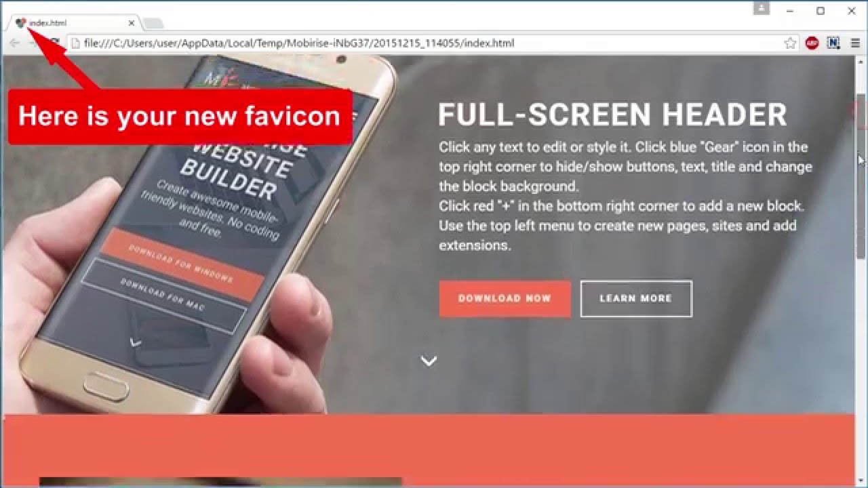Click the LEARN MORE button
The width and height of the screenshot is (868, 488).
[635, 298]
